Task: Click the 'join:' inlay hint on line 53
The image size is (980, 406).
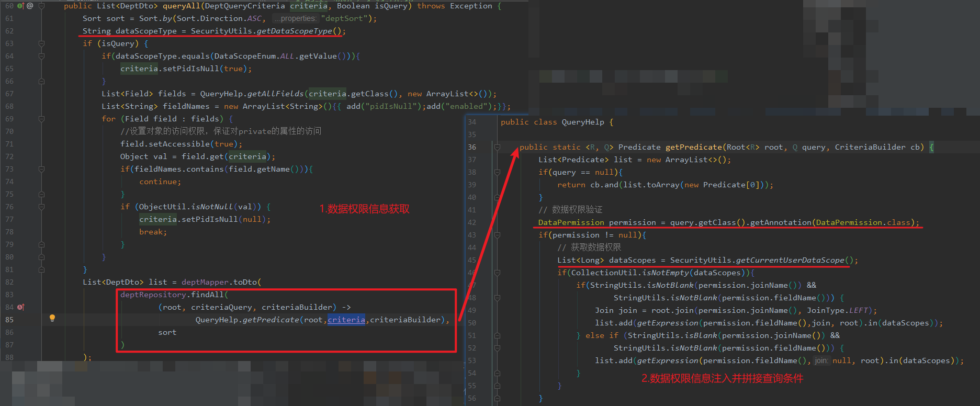Action: point(821,360)
